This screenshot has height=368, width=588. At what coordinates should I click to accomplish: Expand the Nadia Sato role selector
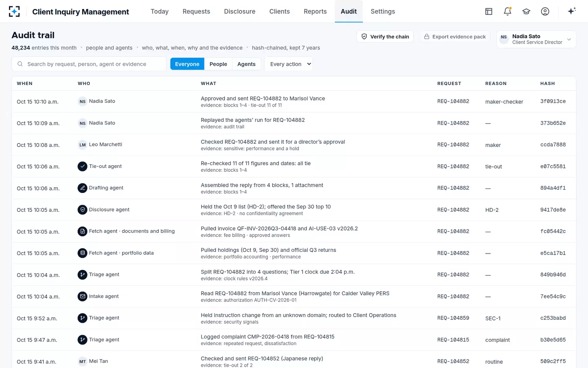click(x=536, y=39)
